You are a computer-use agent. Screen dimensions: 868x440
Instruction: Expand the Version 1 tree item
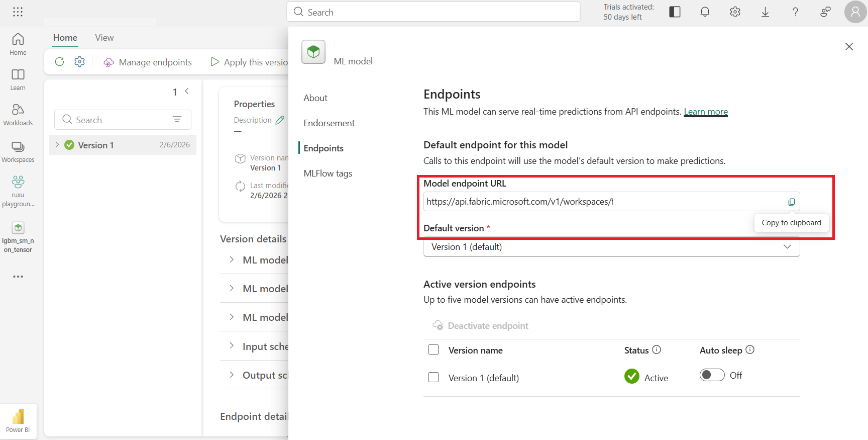(x=57, y=145)
